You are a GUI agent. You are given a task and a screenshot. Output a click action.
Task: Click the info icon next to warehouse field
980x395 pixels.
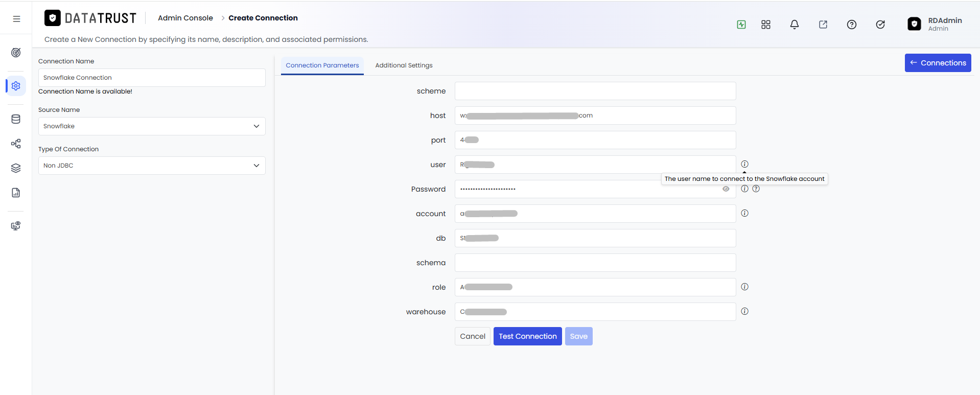coord(745,311)
